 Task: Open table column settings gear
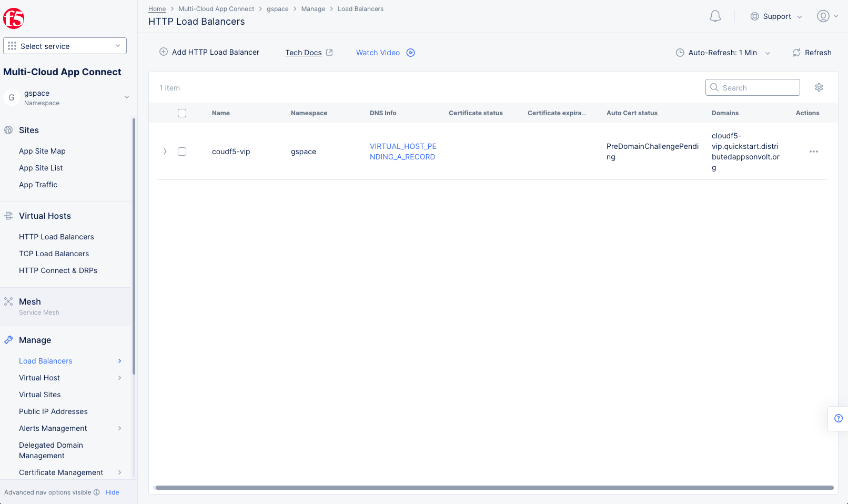pyautogui.click(x=819, y=87)
